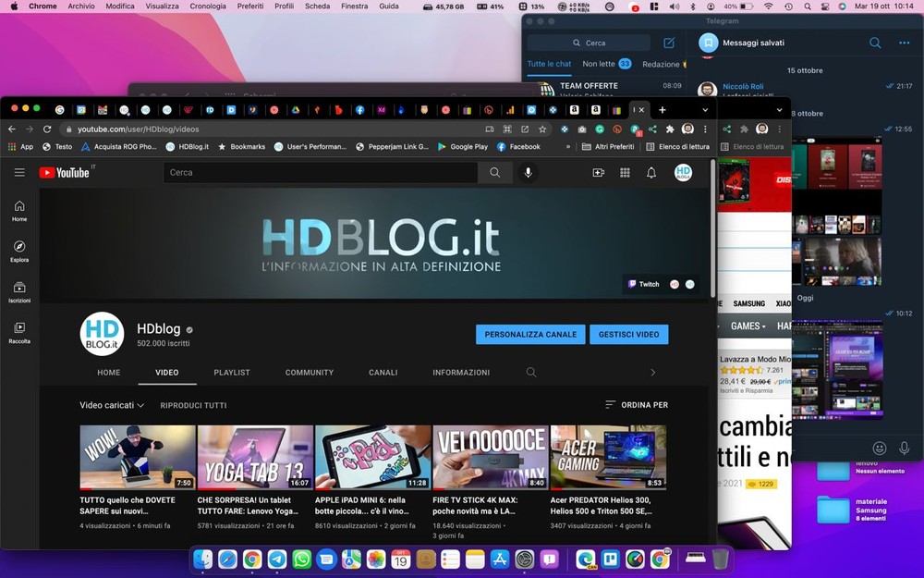Open Chrome three-dot menu in front window
Screen dimensions: 924x578
[x=705, y=129]
